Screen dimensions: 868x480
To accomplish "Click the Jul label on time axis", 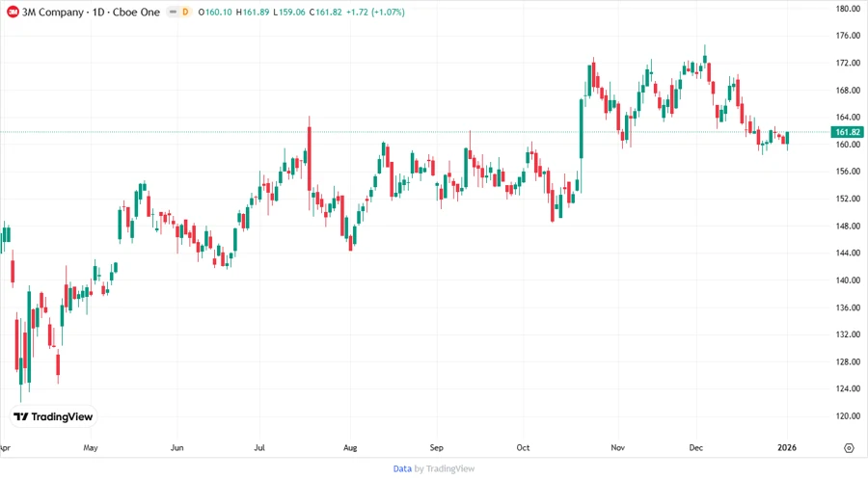I will (259, 448).
